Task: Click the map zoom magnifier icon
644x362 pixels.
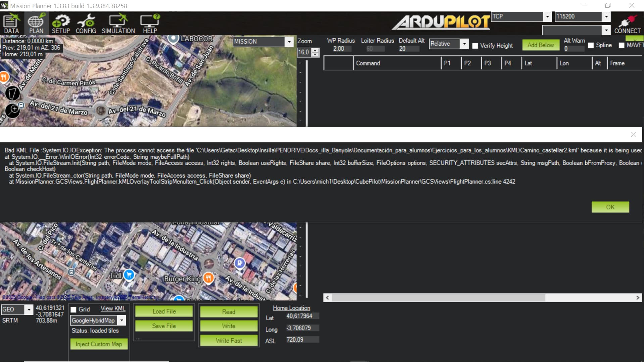Action: click(x=12, y=110)
